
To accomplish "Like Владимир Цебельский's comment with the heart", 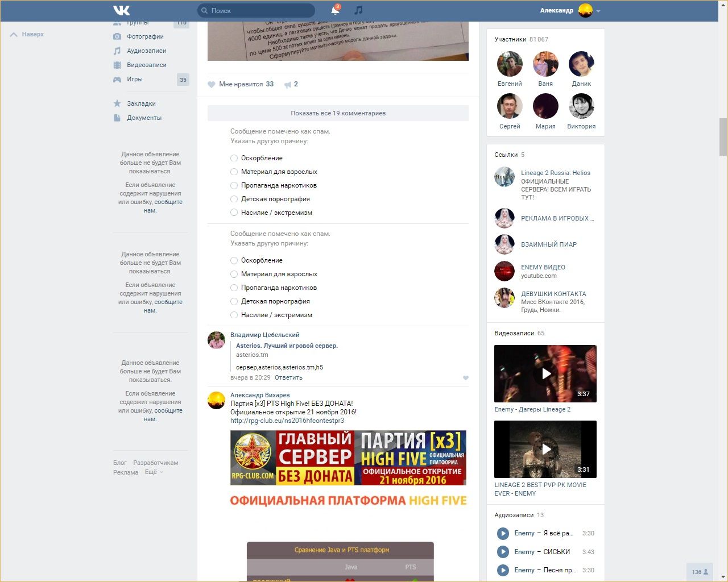I will click(466, 378).
